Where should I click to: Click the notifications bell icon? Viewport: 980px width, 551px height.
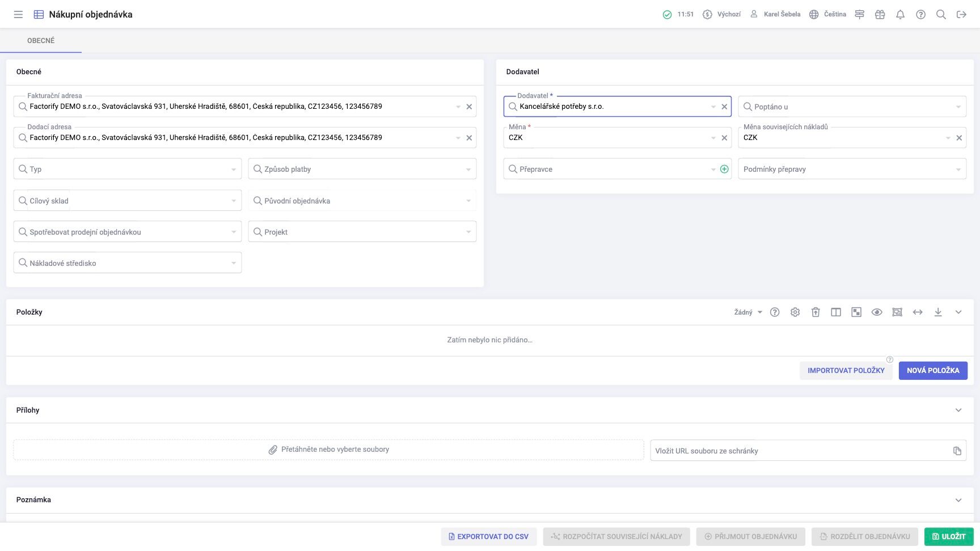tap(900, 15)
